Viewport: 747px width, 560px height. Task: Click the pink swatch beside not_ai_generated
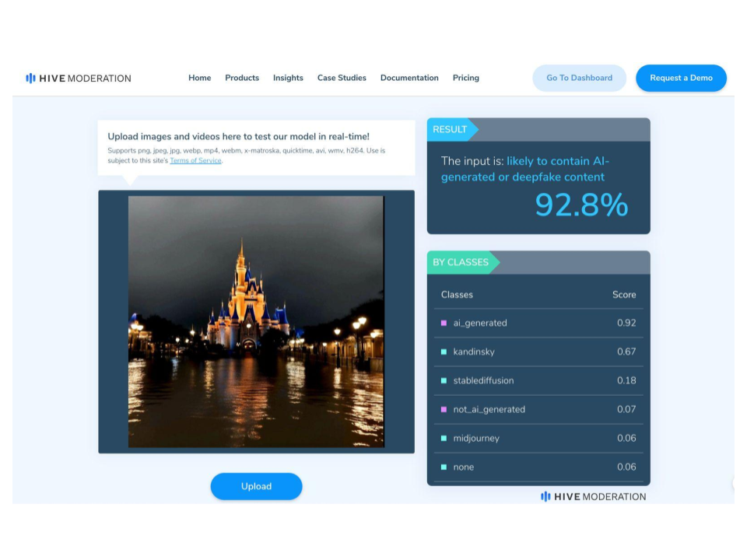(444, 410)
